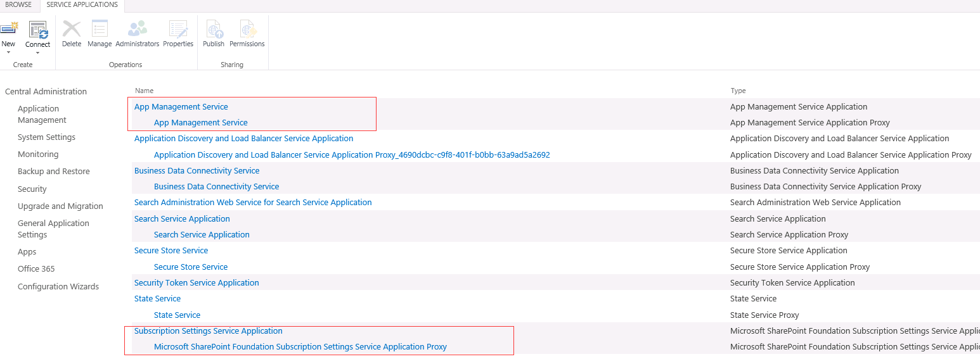Open the State Service application link
The height and width of the screenshot is (359, 980).
(157, 298)
